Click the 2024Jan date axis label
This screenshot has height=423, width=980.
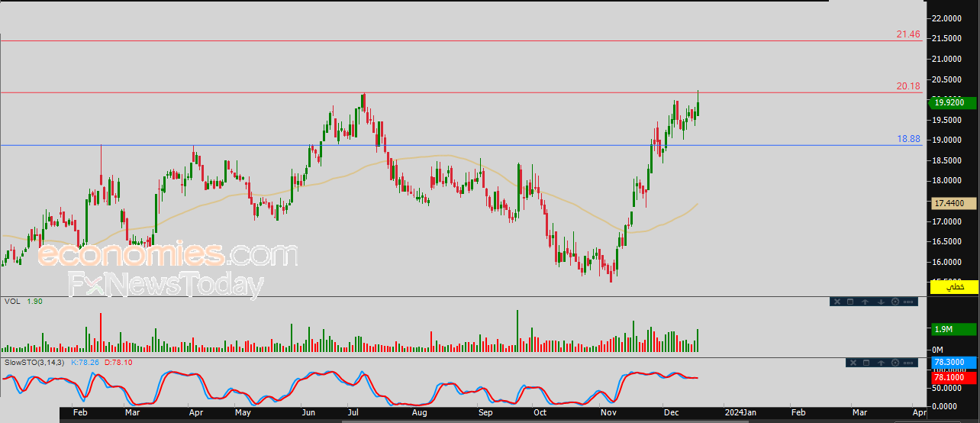coord(740,412)
